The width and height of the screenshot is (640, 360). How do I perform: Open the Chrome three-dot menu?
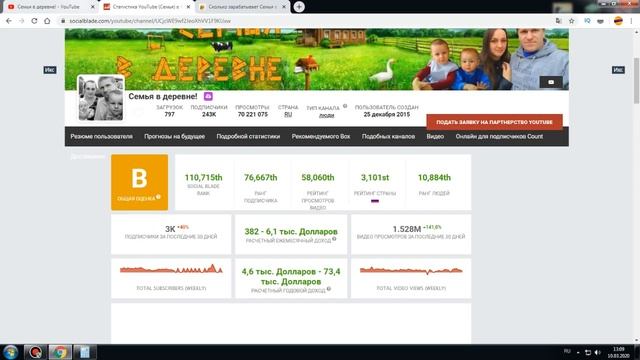pos(631,21)
